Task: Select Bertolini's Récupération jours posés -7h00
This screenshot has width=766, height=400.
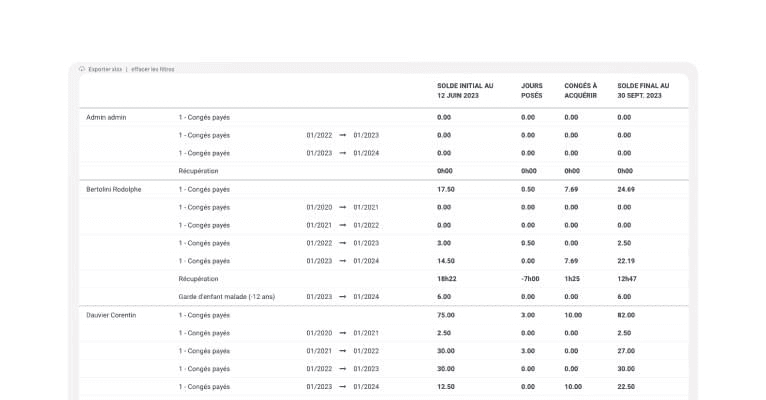Action: tap(530, 279)
